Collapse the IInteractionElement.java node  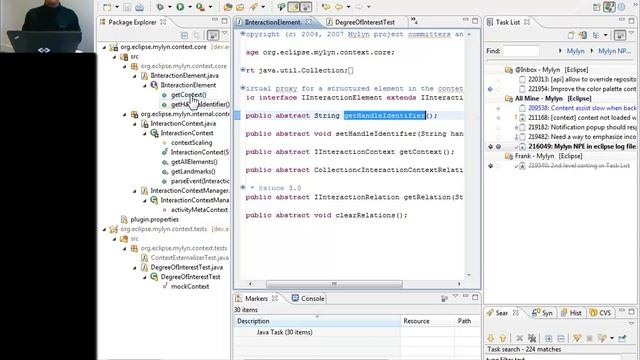click(x=135, y=76)
